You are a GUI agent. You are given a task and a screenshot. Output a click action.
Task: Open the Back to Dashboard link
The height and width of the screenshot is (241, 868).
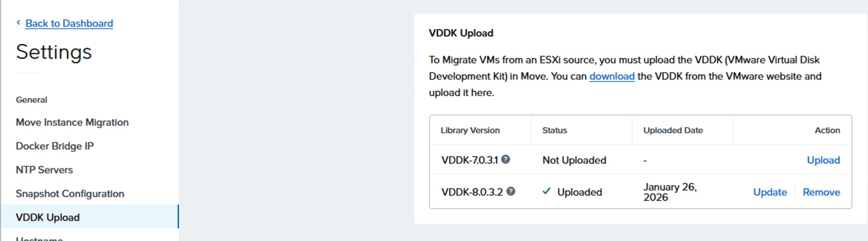[x=69, y=23]
